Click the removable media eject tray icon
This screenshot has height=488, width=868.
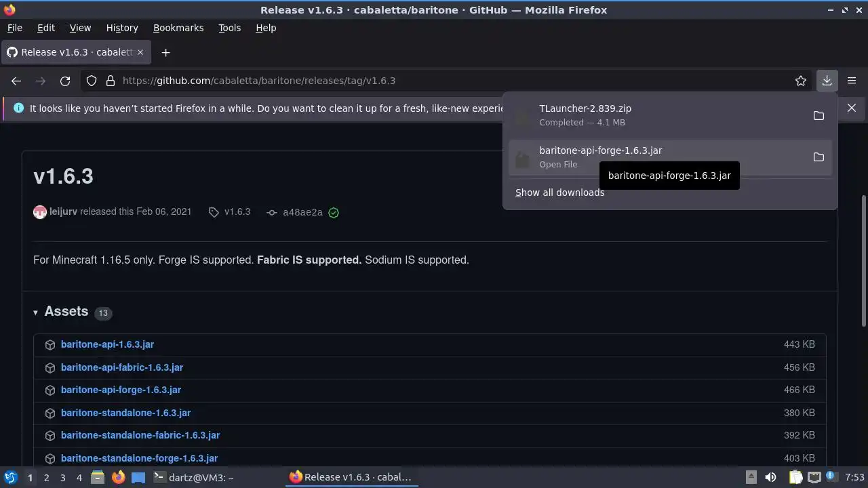[751, 477]
